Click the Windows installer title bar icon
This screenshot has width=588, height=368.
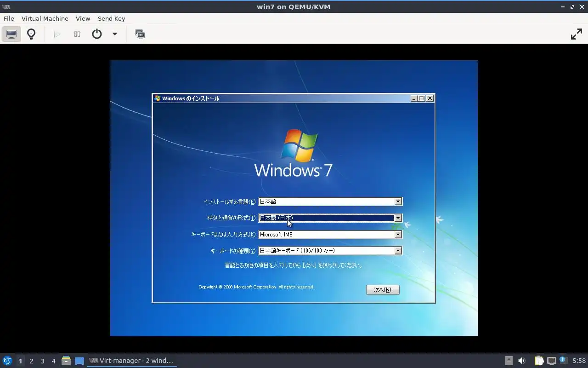point(157,98)
